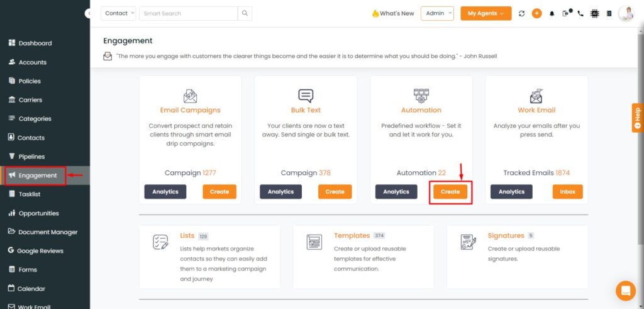The width and height of the screenshot is (644, 309).
Task: Click the refresh sync icon
Action: click(x=521, y=14)
